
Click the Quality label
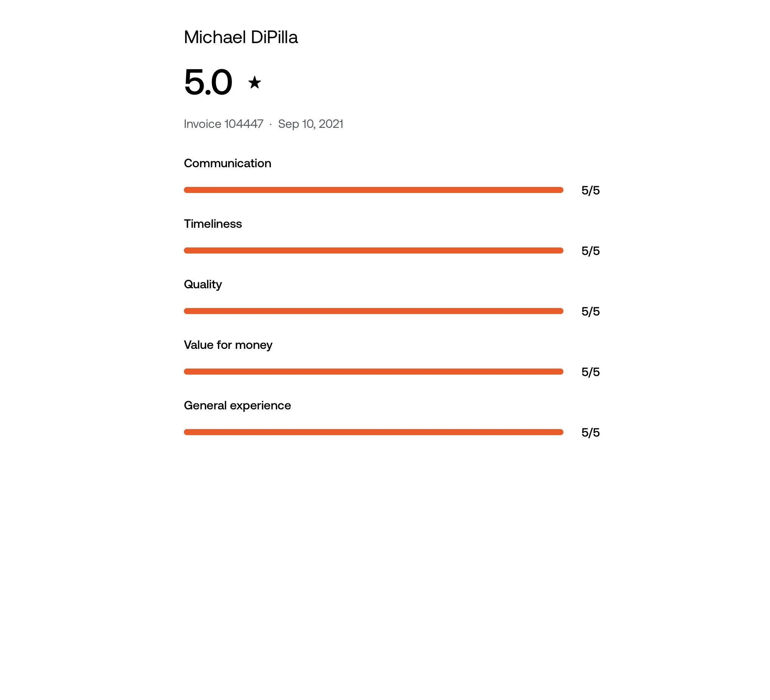(x=203, y=285)
